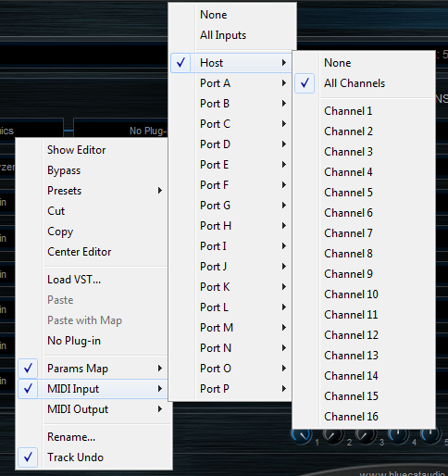Choose Show Editor from the context menu
The width and height of the screenshot is (448, 476).
pyautogui.click(x=76, y=150)
